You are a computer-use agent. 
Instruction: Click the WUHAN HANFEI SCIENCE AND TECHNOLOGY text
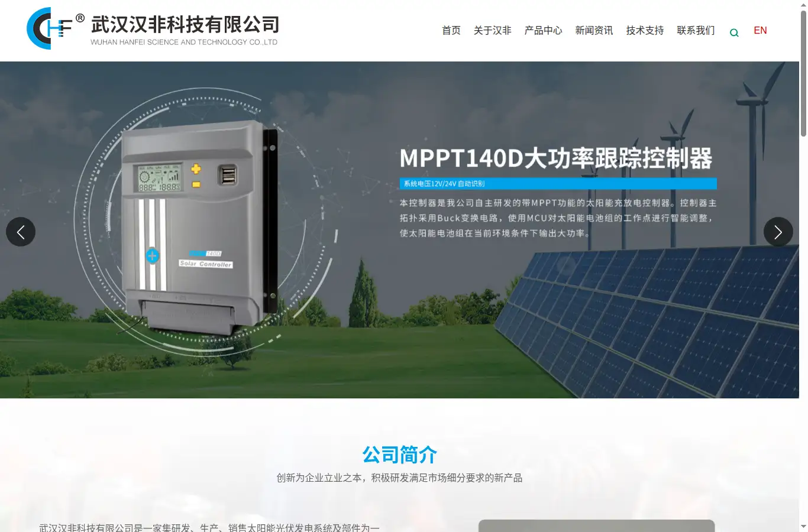[x=184, y=42]
